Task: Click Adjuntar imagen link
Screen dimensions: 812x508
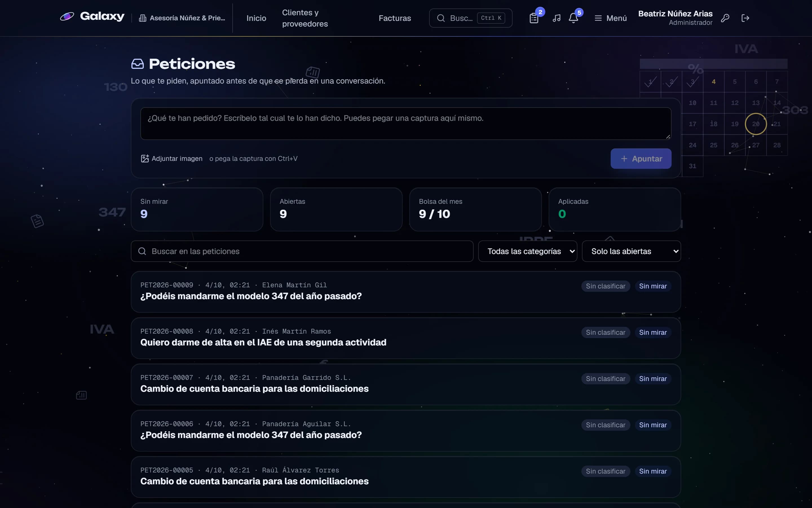Action: pyautogui.click(x=172, y=159)
